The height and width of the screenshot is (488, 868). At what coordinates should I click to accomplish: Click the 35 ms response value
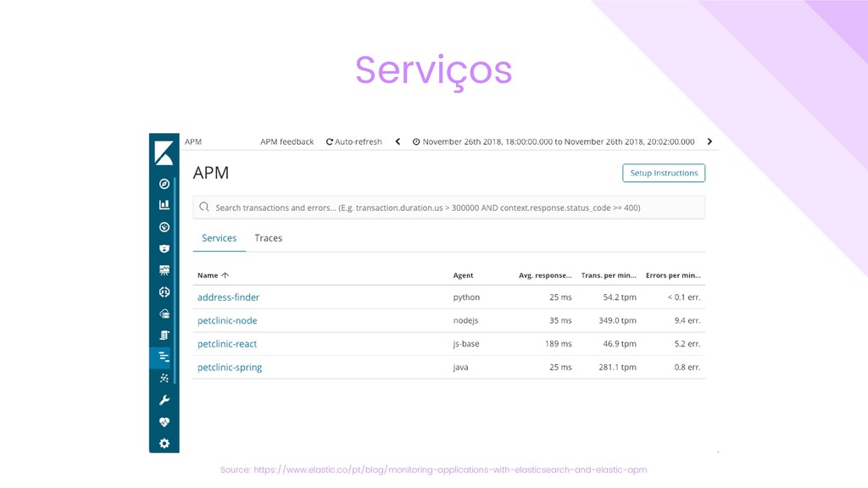561,320
